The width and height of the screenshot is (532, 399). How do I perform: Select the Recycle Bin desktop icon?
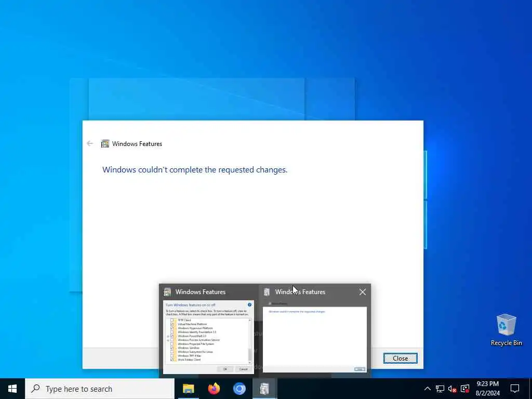click(506, 330)
